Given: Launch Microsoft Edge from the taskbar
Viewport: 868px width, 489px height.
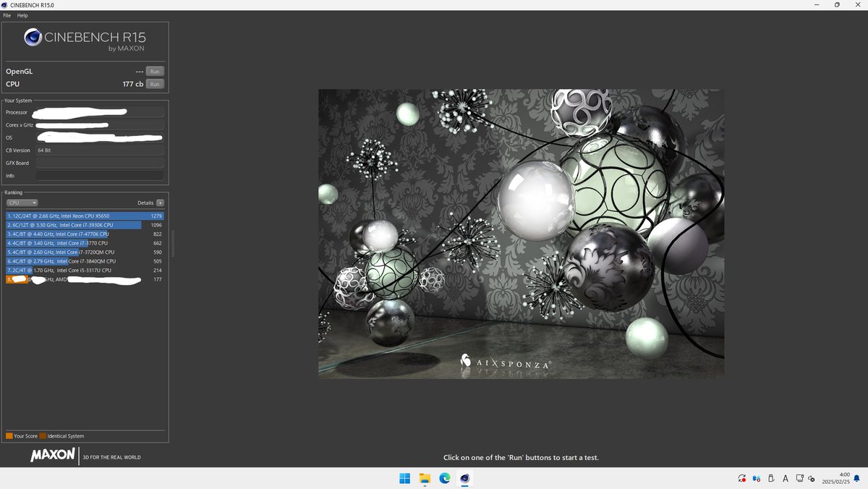Looking at the screenshot, I should [x=445, y=478].
